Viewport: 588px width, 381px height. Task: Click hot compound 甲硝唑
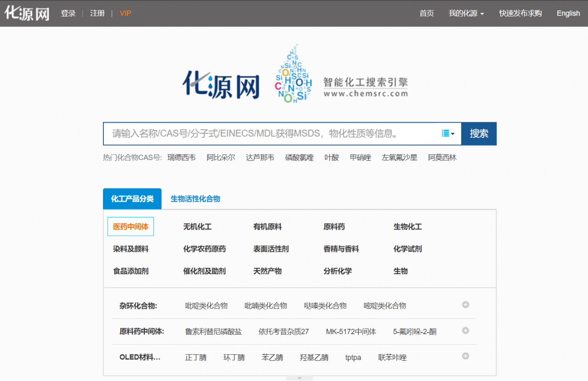click(361, 158)
